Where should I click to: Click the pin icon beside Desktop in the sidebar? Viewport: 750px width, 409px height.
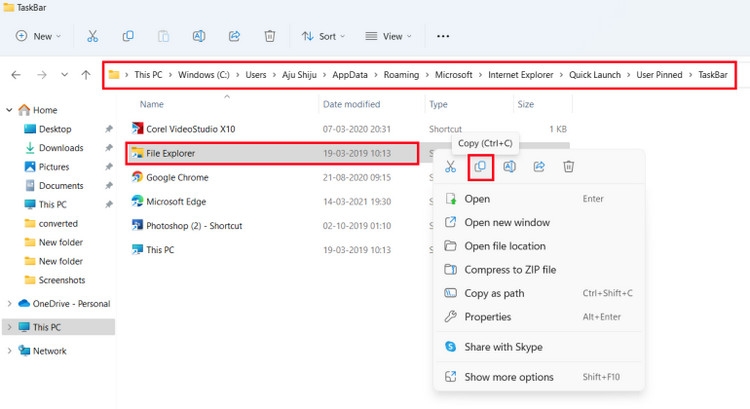click(x=109, y=129)
